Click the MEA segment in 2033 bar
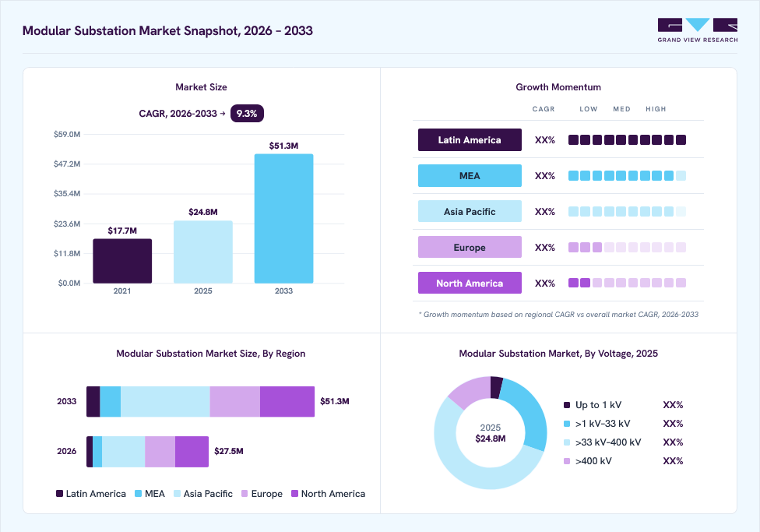Viewport: 760px width, 532px height. point(111,402)
